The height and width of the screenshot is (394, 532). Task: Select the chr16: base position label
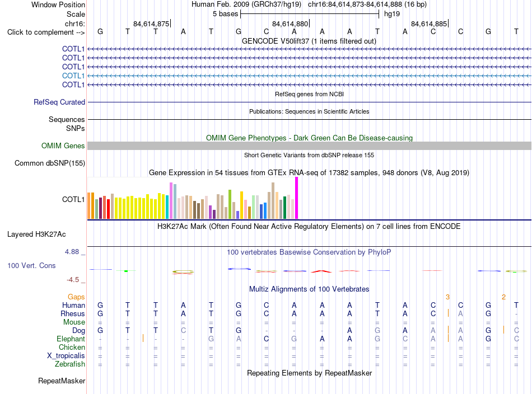(74, 24)
